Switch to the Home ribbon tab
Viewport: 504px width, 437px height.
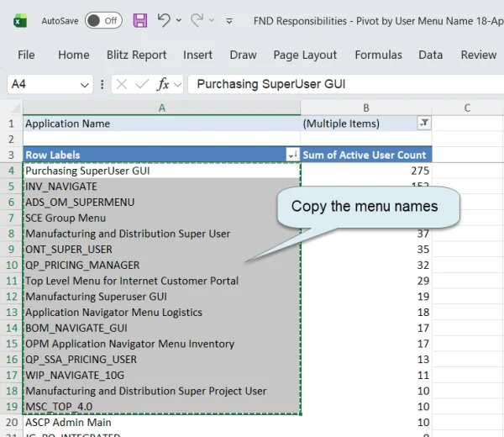74,55
